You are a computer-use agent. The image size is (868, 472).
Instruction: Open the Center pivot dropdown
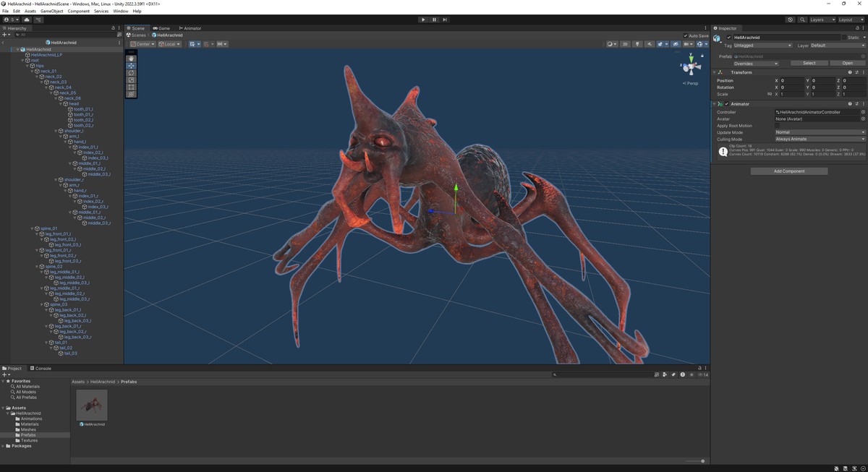pyautogui.click(x=142, y=44)
